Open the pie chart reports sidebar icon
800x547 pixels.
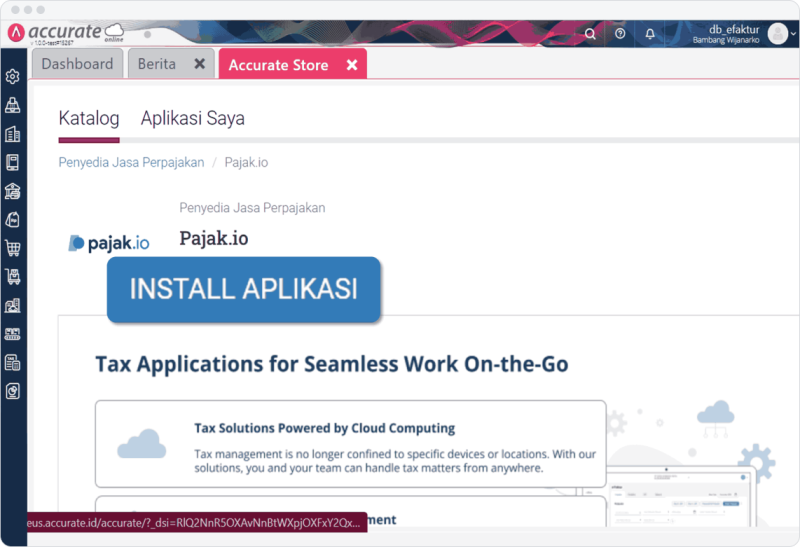13,391
